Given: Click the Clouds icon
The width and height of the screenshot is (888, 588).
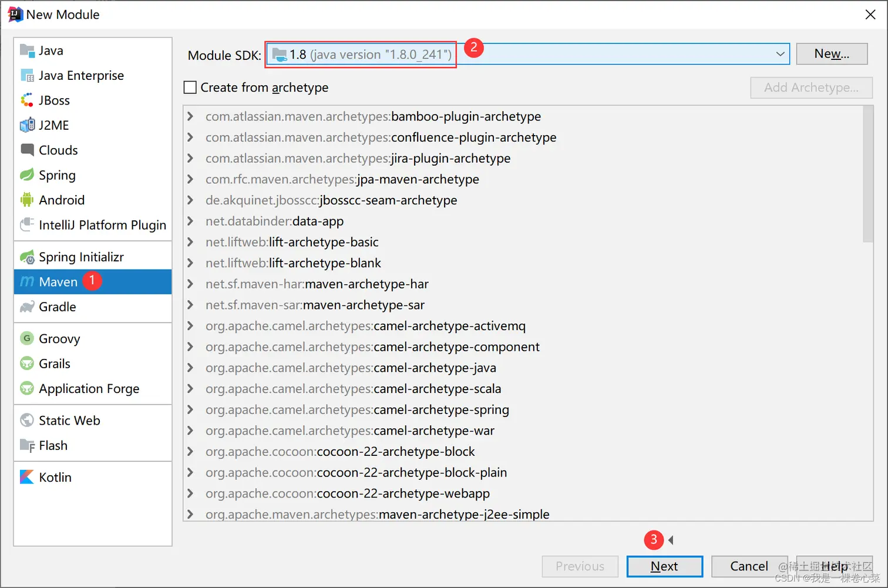Looking at the screenshot, I should pos(27,150).
